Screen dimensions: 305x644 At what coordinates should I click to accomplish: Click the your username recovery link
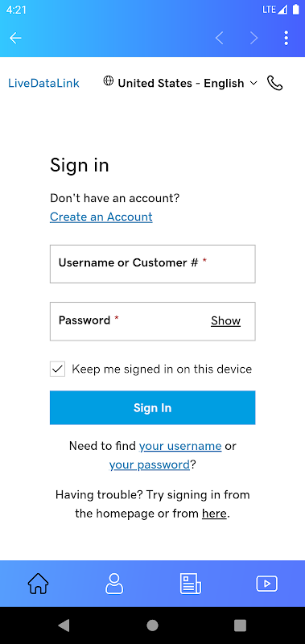(180, 446)
